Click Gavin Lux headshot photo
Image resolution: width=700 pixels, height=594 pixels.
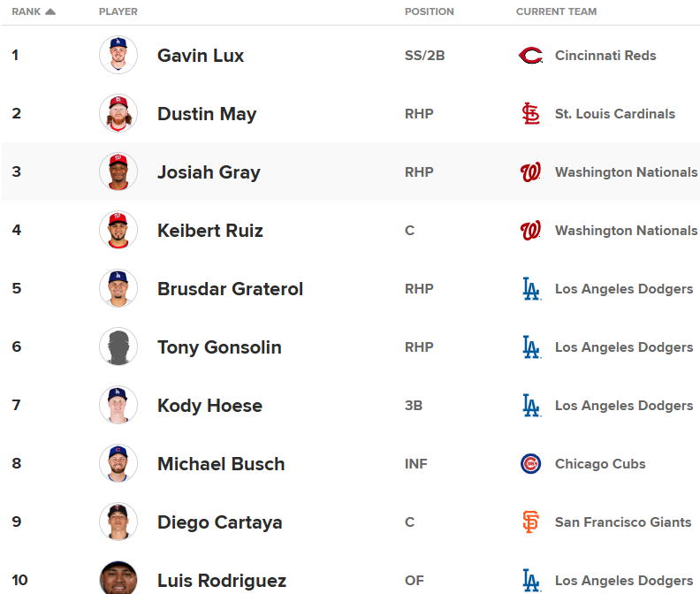click(118, 56)
